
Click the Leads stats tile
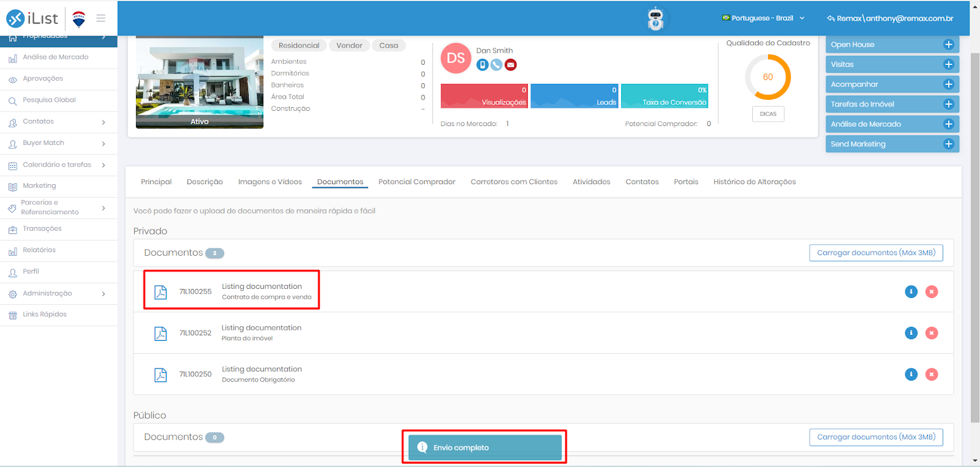[x=575, y=96]
